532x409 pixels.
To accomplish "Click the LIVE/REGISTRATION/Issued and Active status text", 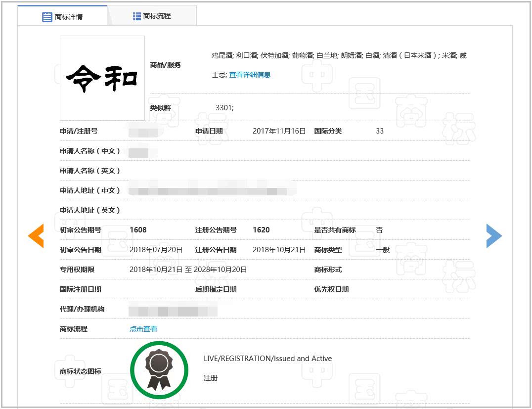I will [267, 359].
